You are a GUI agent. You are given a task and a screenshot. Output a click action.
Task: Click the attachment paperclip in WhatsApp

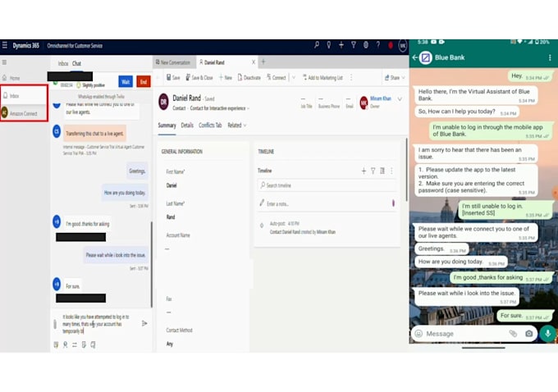click(513, 334)
